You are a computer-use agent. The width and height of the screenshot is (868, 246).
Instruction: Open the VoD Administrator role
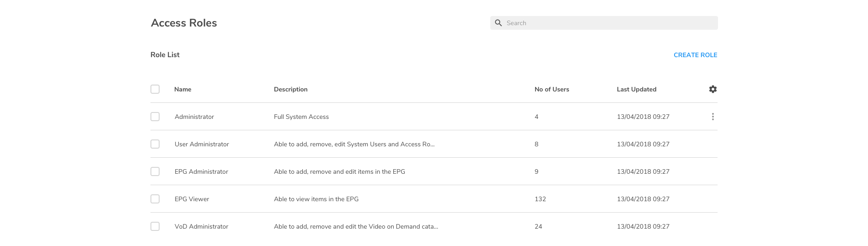pyautogui.click(x=201, y=226)
